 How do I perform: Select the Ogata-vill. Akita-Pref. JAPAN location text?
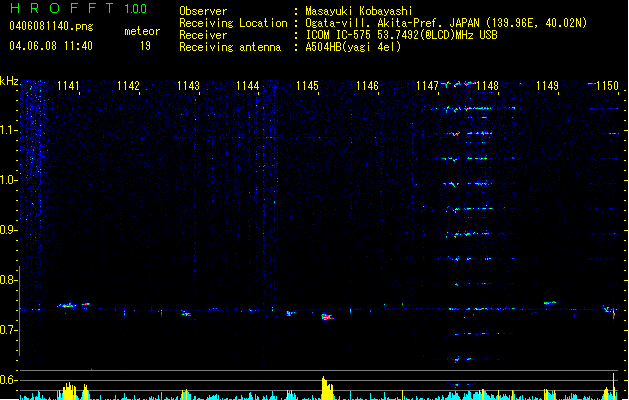click(446, 23)
